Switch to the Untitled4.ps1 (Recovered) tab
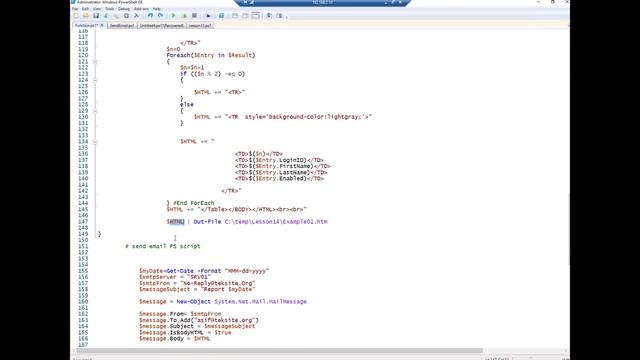Screen dimensions: 640x360 pos(162,26)
